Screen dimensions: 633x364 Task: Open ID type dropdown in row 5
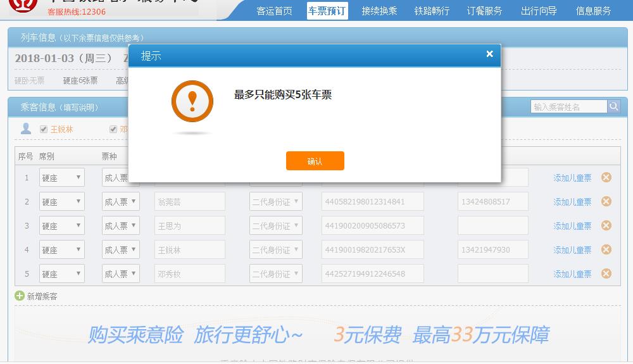click(276, 273)
